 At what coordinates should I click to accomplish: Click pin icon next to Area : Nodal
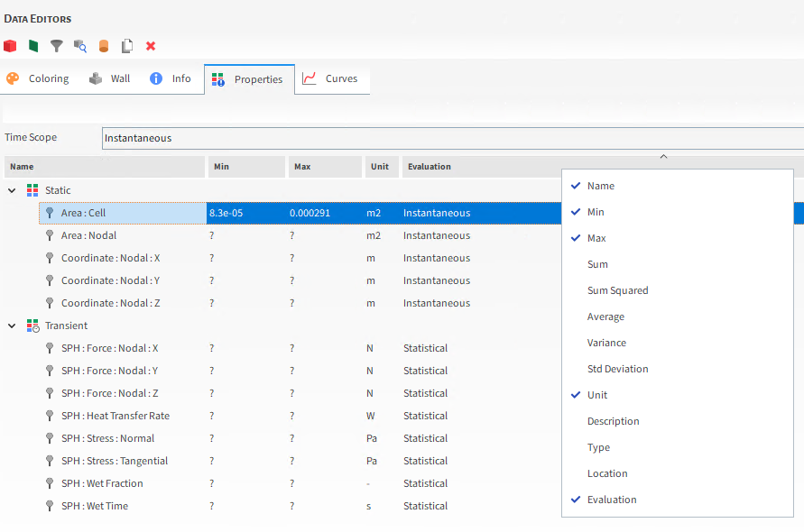(50, 235)
